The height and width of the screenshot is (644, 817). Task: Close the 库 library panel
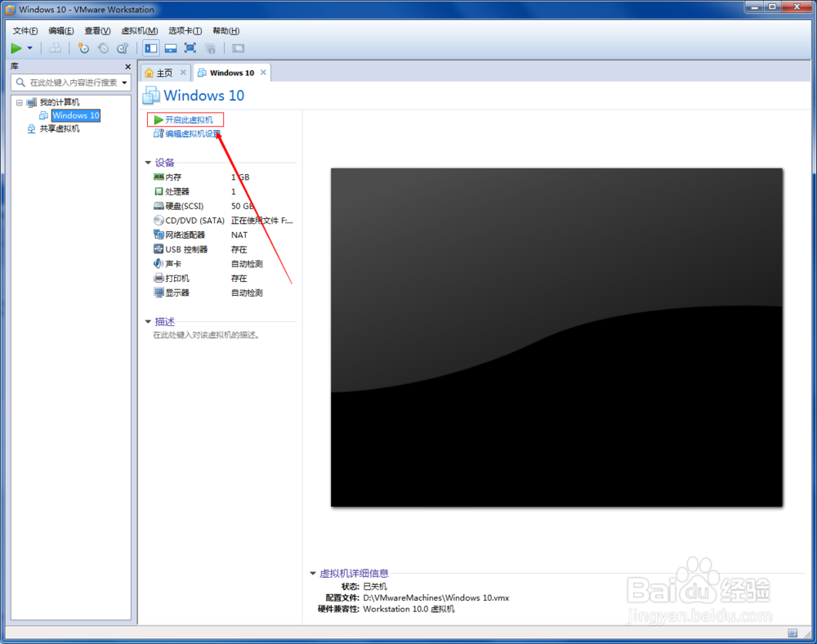(x=127, y=67)
